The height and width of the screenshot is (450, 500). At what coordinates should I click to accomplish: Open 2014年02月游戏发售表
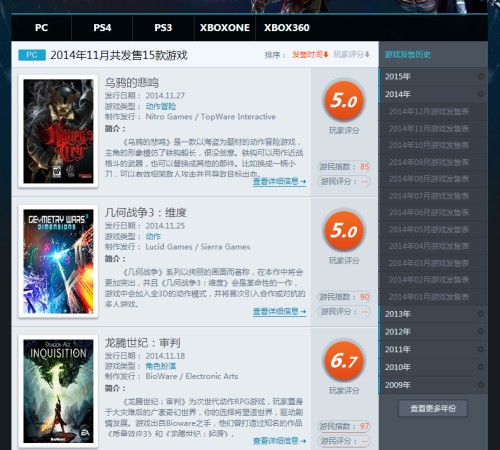pos(429,280)
